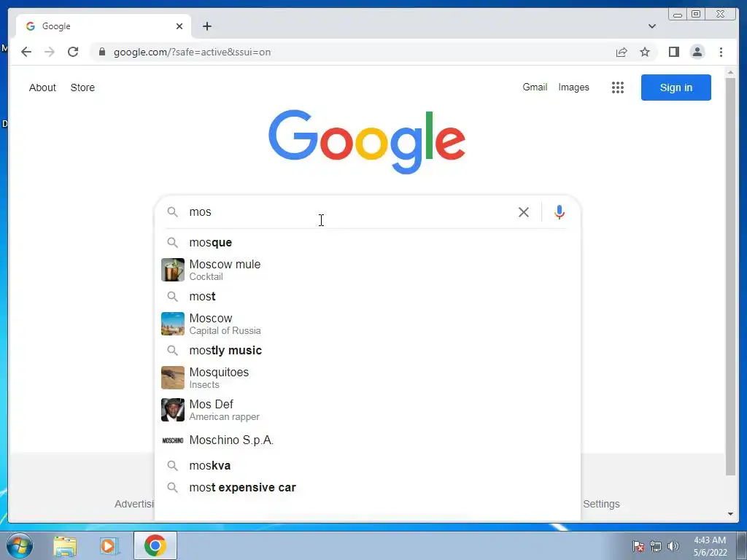Click the Moscow city thumbnail
Viewport: 747px width, 560px height.
pos(172,324)
